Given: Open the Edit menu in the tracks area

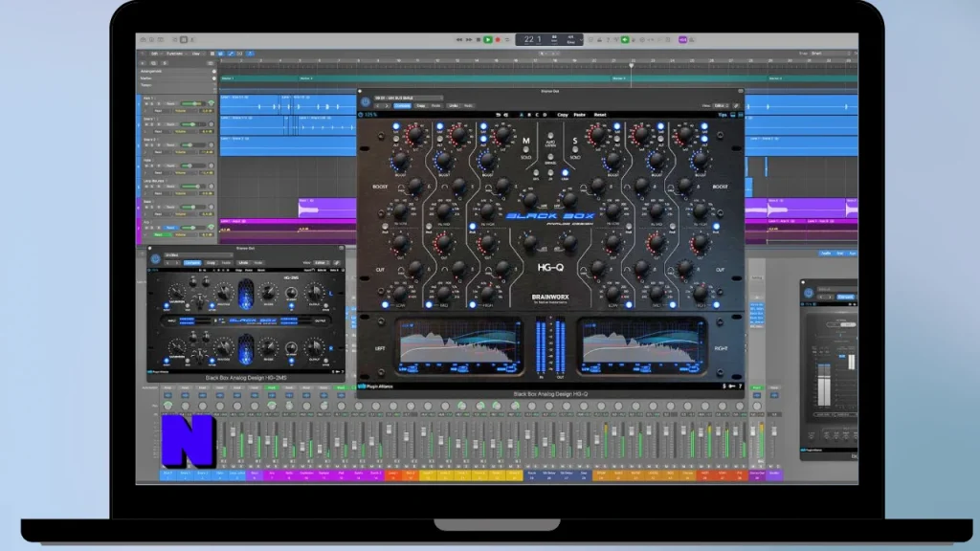Looking at the screenshot, I should pyautogui.click(x=154, y=54).
